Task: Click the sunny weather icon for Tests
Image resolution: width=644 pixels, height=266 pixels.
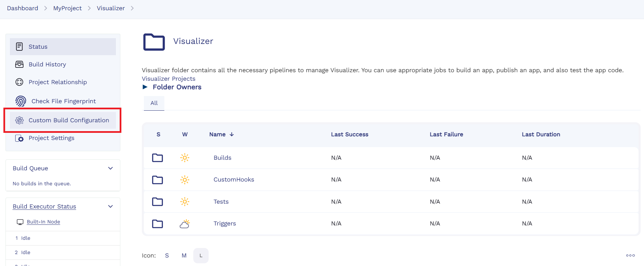Action: pos(185,202)
